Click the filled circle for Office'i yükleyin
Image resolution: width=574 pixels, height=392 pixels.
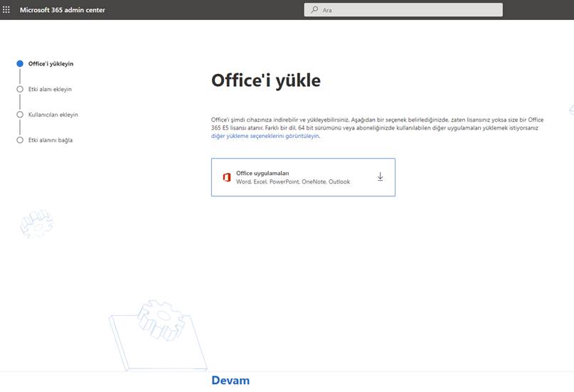[20, 64]
